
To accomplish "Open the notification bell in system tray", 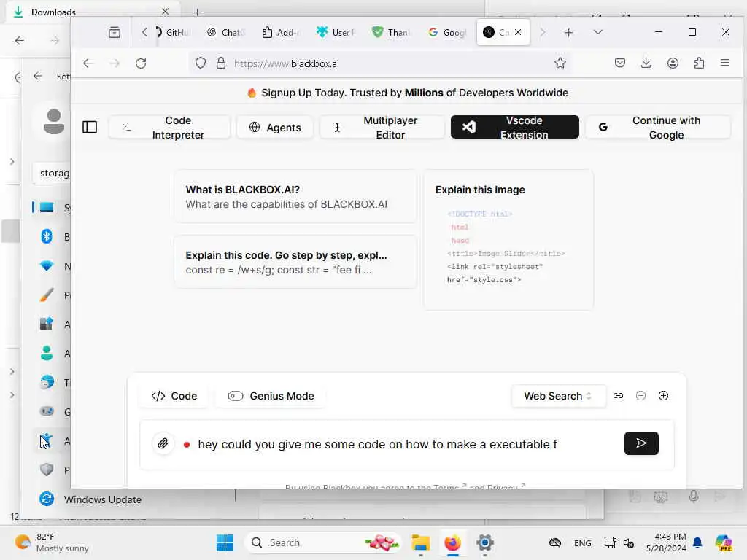I will (697, 542).
